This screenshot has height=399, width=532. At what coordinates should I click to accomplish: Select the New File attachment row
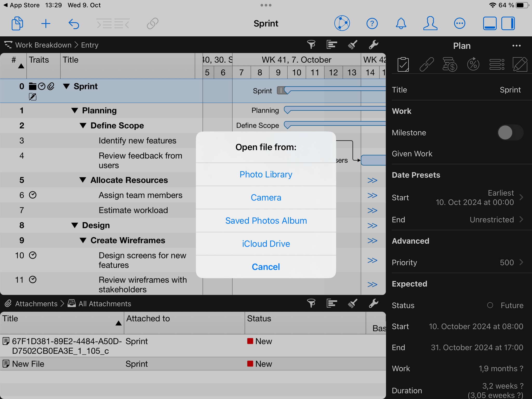click(x=193, y=364)
